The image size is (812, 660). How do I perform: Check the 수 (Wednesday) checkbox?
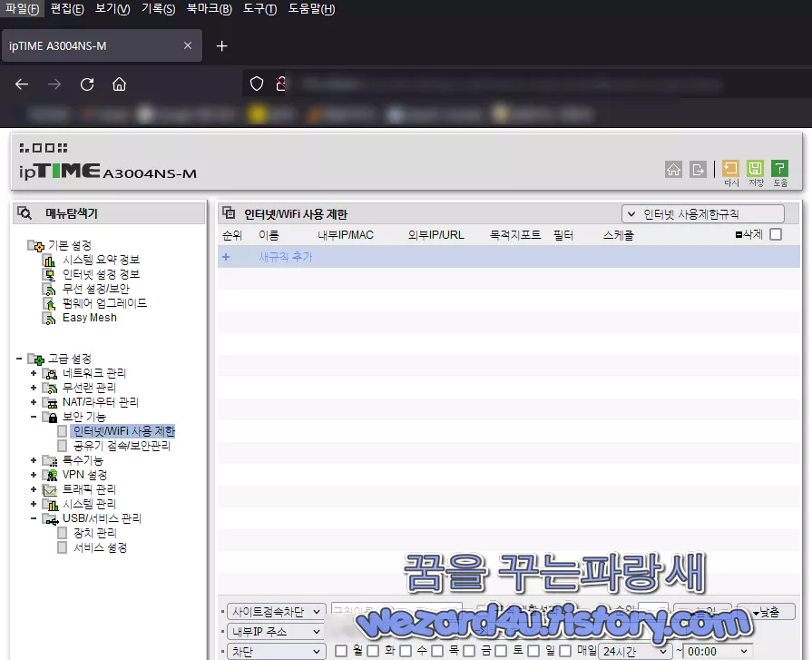click(406, 651)
